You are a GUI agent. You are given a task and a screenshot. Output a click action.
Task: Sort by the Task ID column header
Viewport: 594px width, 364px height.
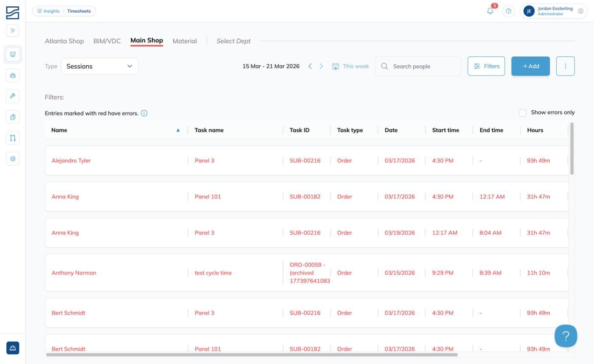coord(300,130)
